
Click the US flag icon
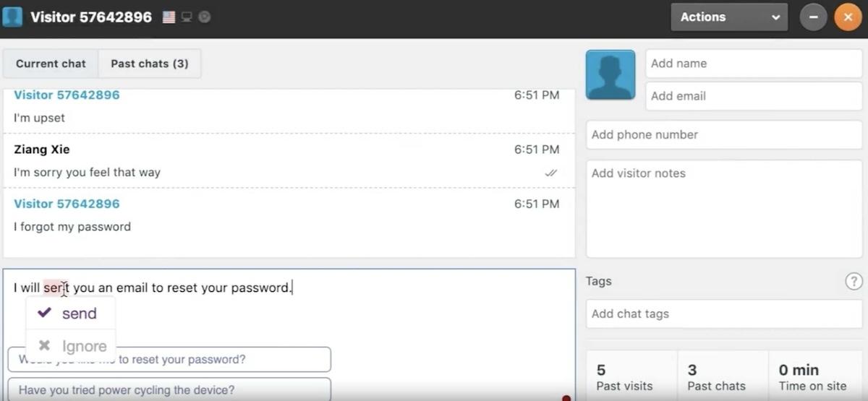(x=169, y=17)
